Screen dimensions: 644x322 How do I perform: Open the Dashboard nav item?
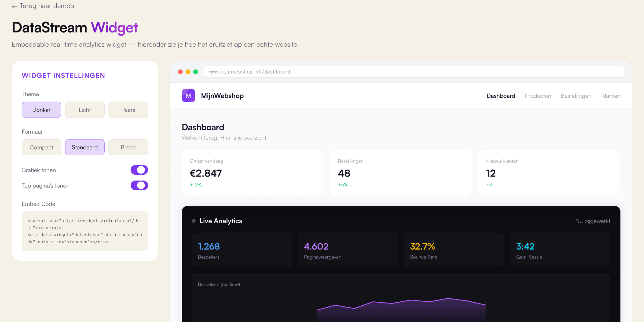tap(501, 96)
